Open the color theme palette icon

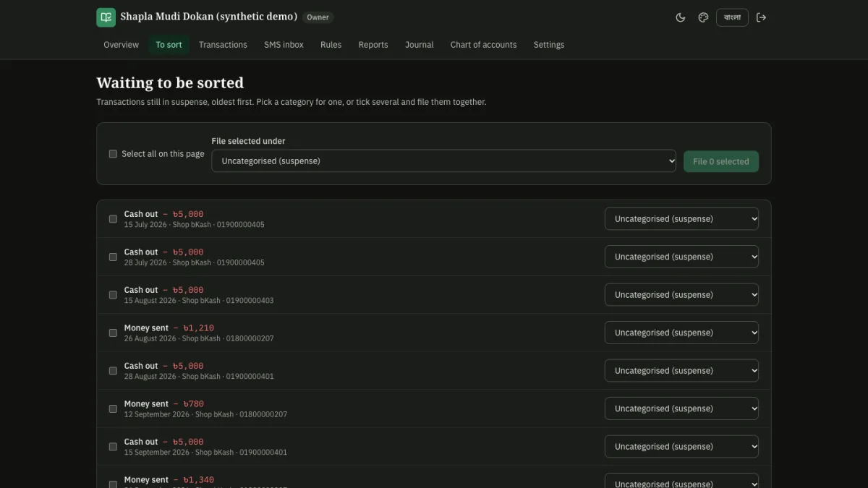(x=703, y=17)
